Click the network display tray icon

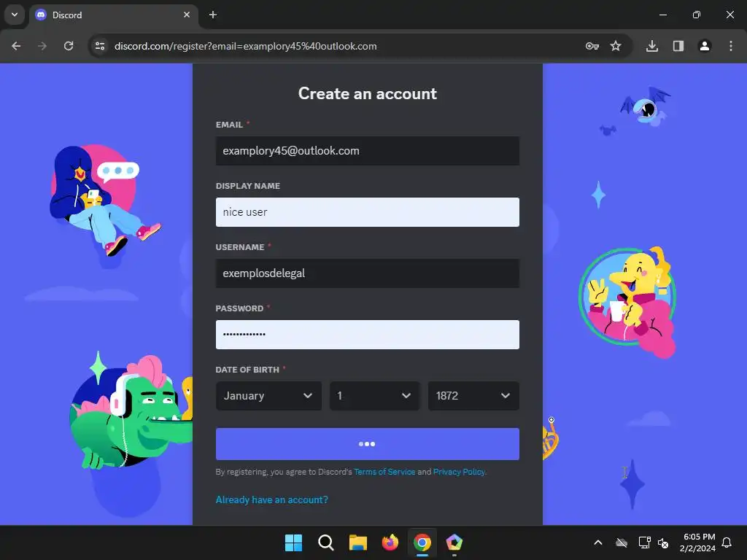pyautogui.click(x=644, y=542)
